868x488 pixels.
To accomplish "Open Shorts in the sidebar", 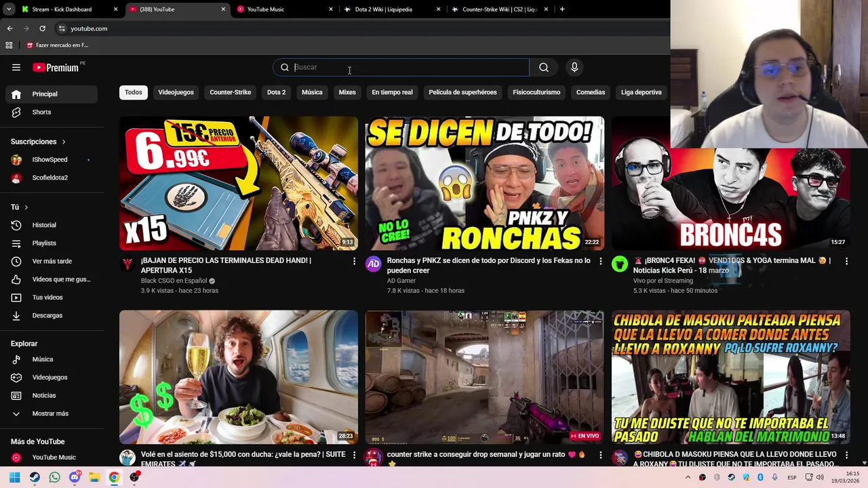I will [x=52, y=112].
